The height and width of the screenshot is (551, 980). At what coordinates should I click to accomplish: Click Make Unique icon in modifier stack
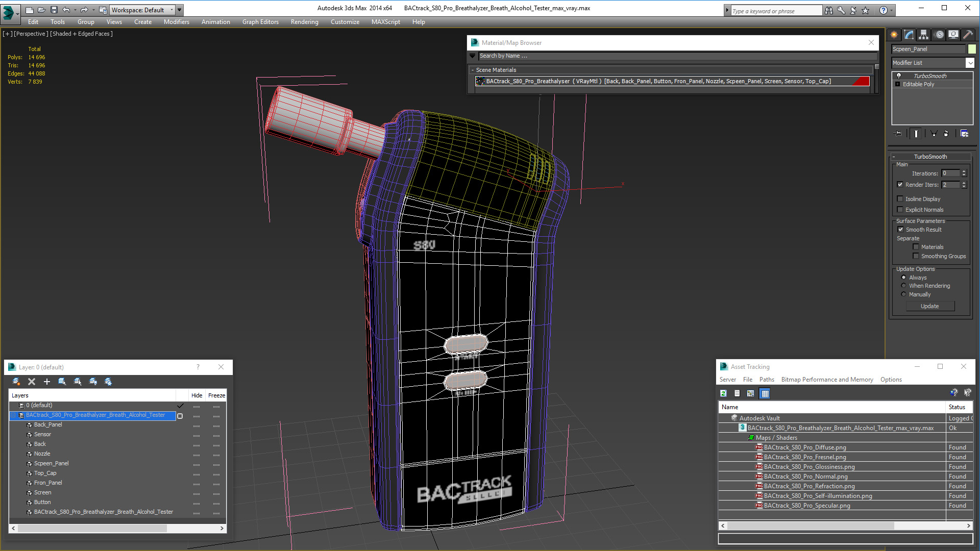pos(934,134)
